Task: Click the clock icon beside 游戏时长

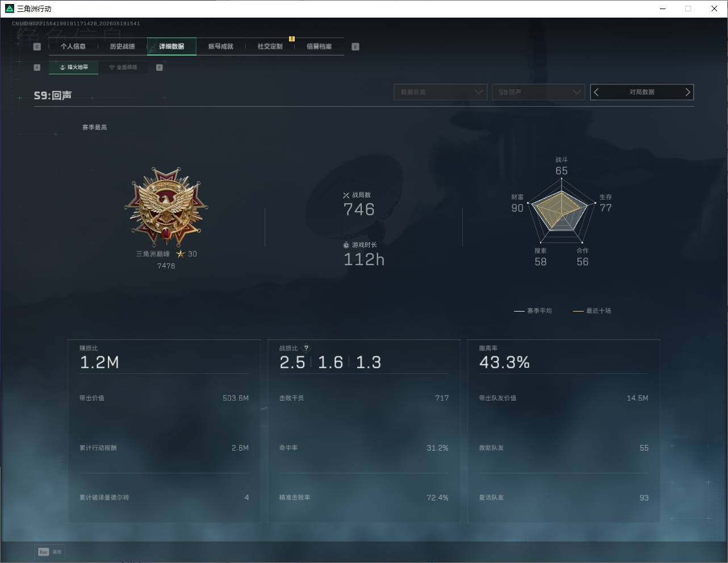Action: 346,245
